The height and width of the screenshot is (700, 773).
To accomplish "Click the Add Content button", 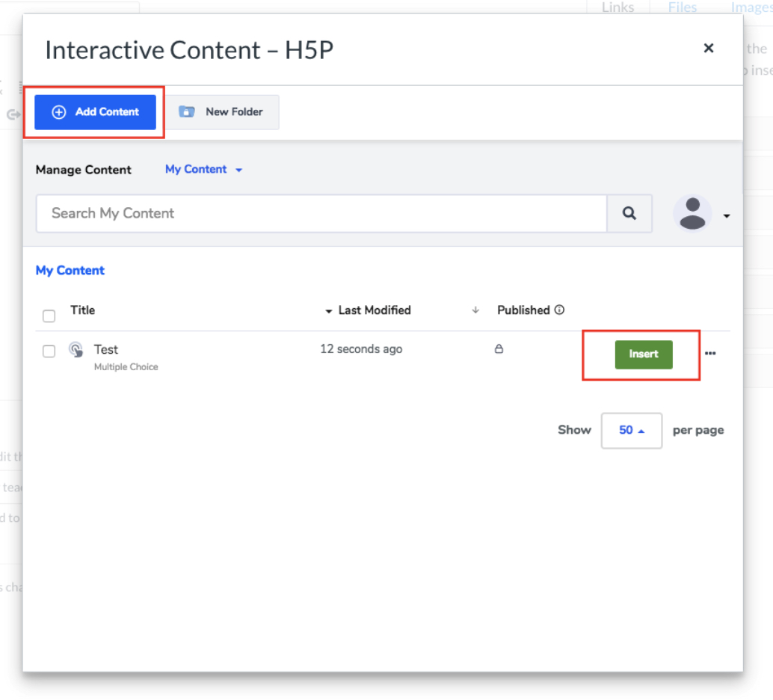I will (x=95, y=112).
